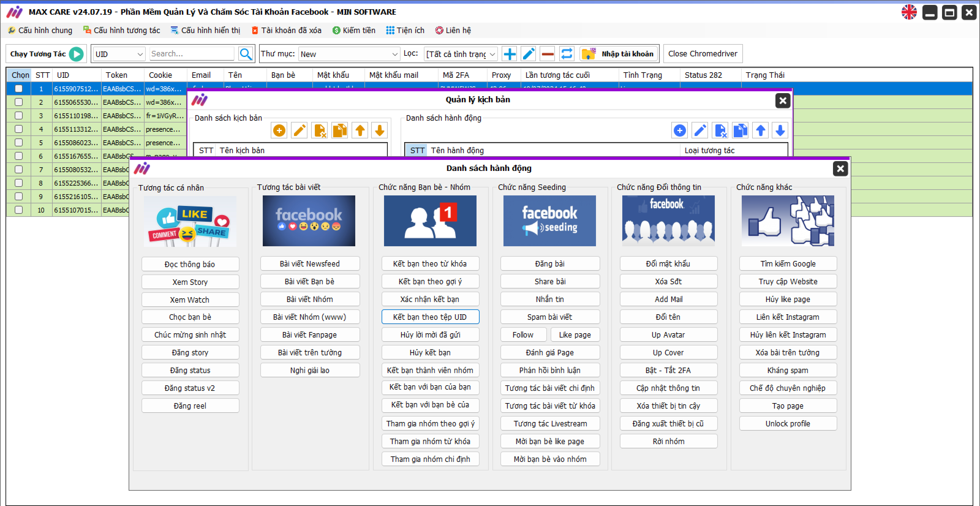The image size is (980, 506).
Task: Click Đăng bài in Chức năng Seeding section
Action: click(x=550, y=263)
